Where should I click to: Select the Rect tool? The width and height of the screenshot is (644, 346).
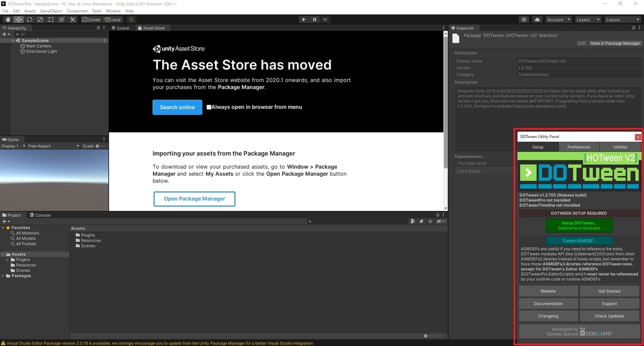[50, 19]
